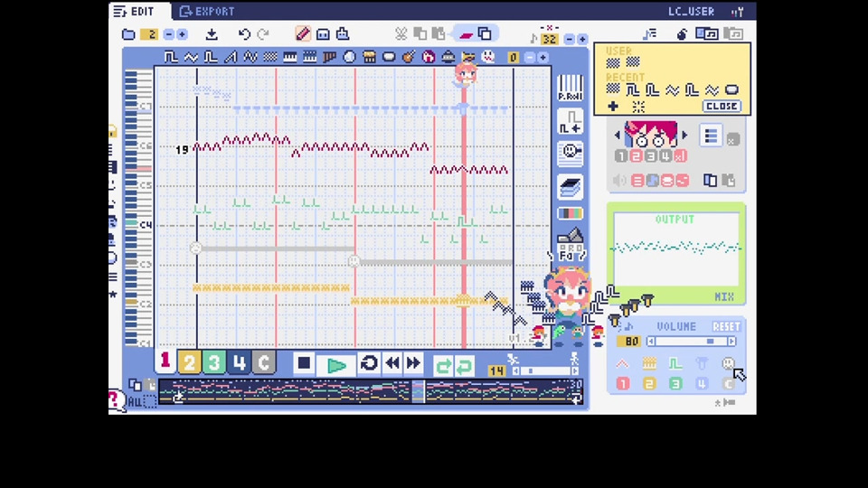Select the triangle wave instrument
Viewport: 868px width, 488px height.
point(191,57)
